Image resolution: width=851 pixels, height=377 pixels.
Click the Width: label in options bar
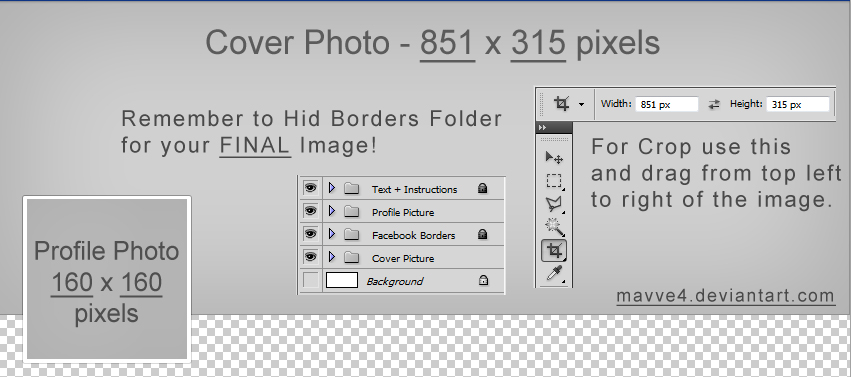(x=617, y=104)
